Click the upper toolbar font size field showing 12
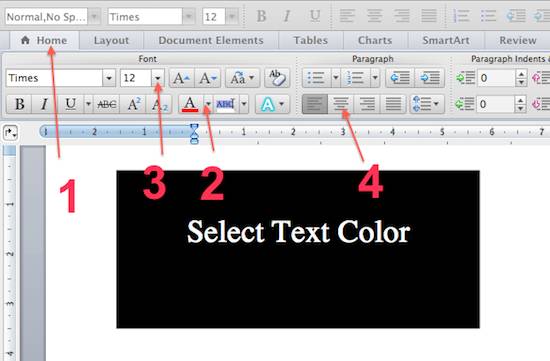The width and height of the screenshot is (550, 361). point(214,16)
